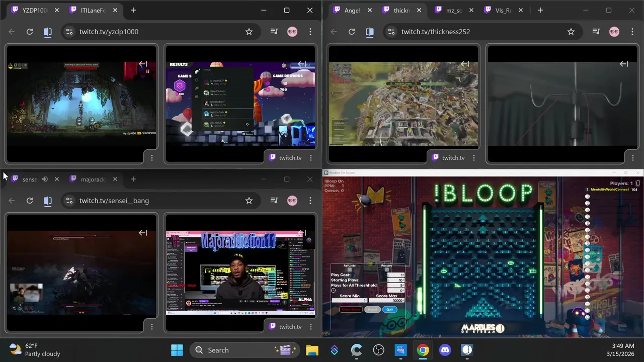Image resolution: width=644 pixels, height=362 pixels.
Task: Click the arrow icon on the RESULTS game pane
Action: pos(302,64)
